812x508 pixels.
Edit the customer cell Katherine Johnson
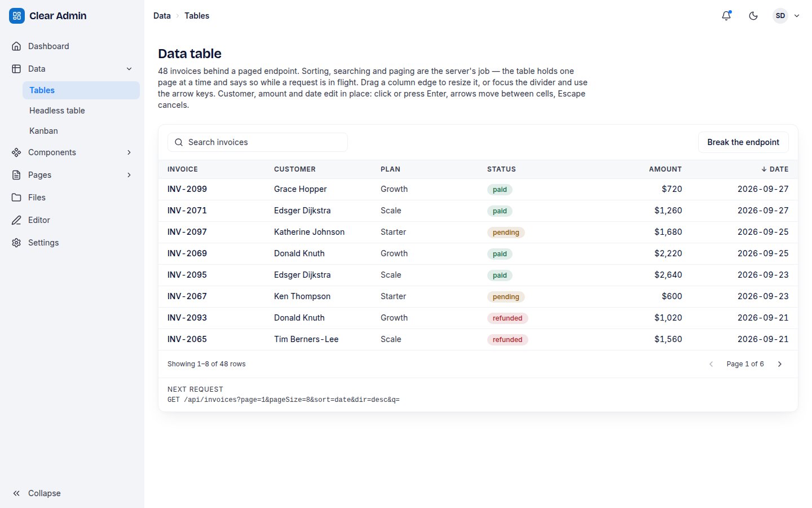(309, 232)
